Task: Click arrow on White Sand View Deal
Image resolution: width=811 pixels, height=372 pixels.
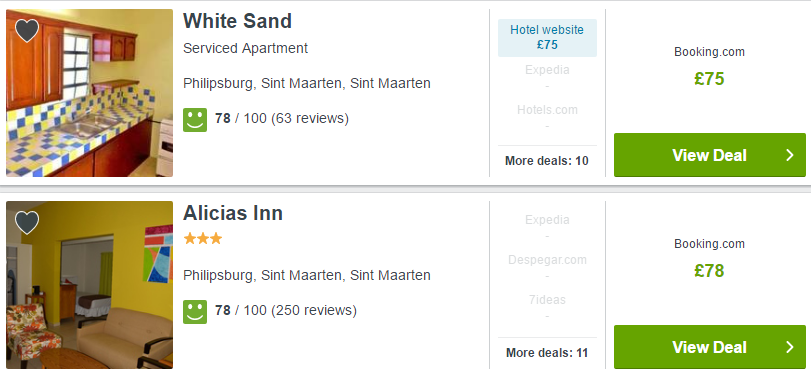Action: pyautogui.click(x=789, y=155)
